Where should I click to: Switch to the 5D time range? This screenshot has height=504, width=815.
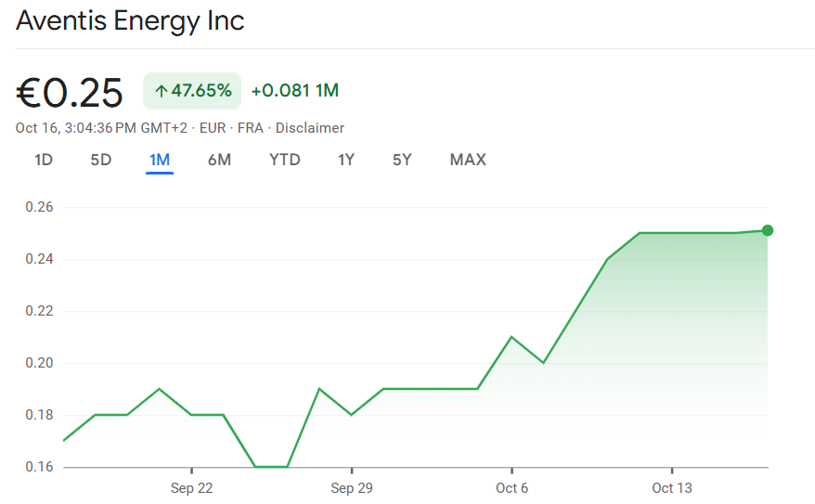(x=100, y=160)
